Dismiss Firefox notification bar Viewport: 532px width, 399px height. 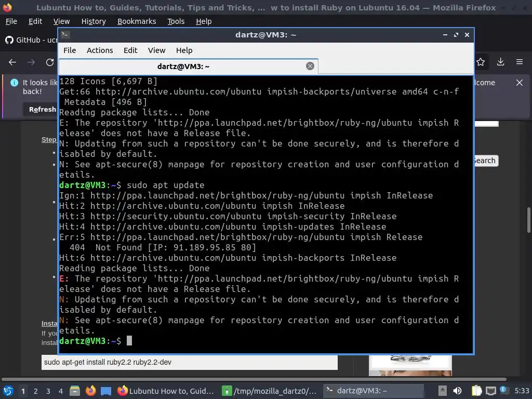[520, 83]
